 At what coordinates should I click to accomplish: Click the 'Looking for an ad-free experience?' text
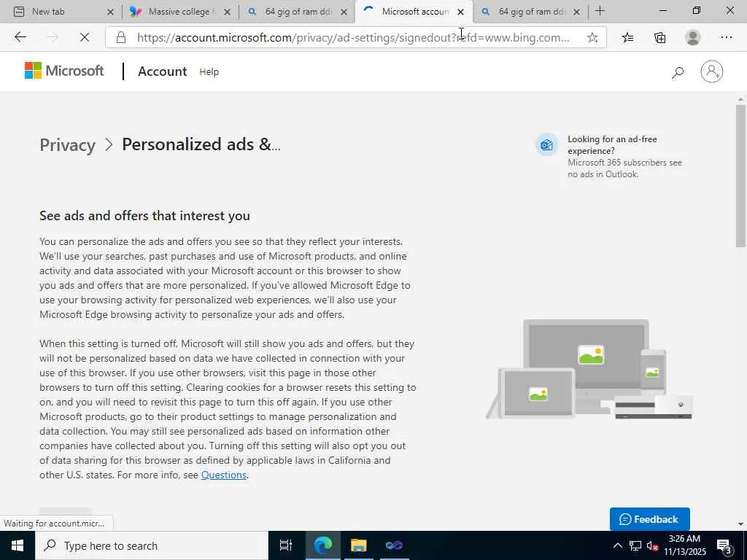pos(612,145)
